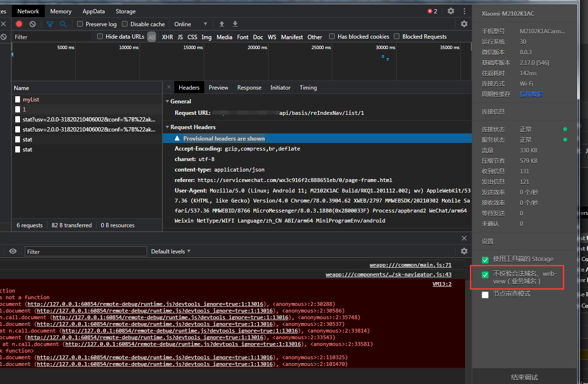Check Hide data URLs
This screenshot has width=588, height=384.
[100, 36]
